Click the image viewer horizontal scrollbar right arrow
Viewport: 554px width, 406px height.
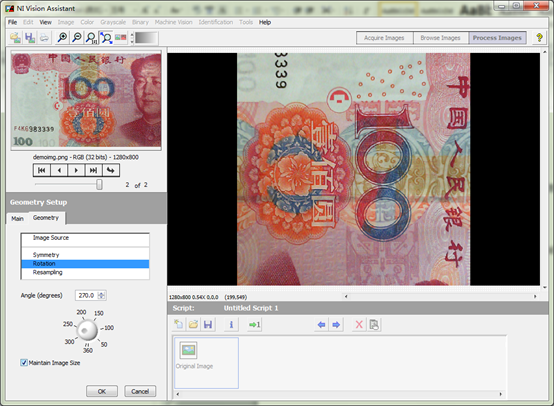coord(535,296)
